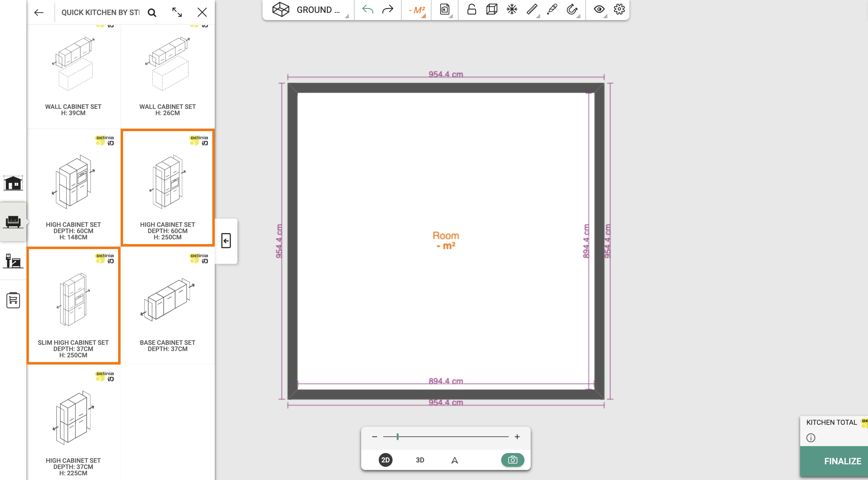
Task: Select Base Cabinet Set Depth: 37CM
Action: [x=168, y=306]
